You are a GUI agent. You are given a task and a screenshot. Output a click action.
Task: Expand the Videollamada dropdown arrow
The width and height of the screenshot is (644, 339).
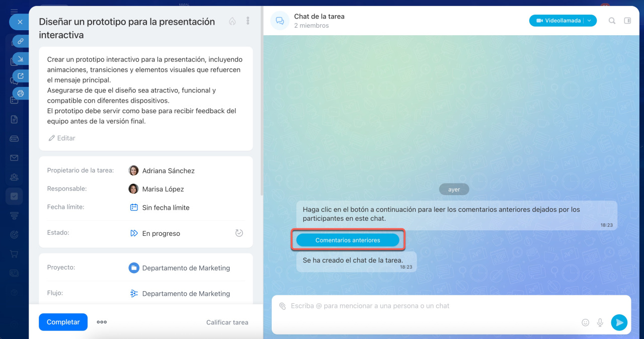click(x=589, y=21)
